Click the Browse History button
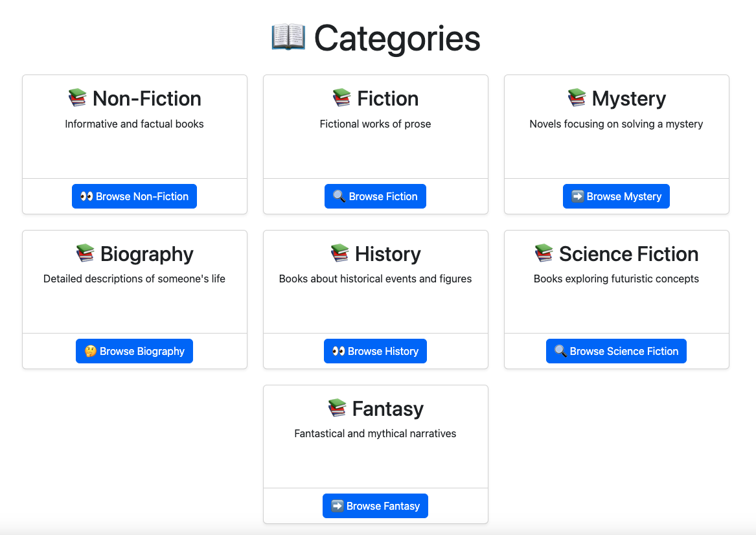Screen dimensions: 756x535 click(375, 351)
